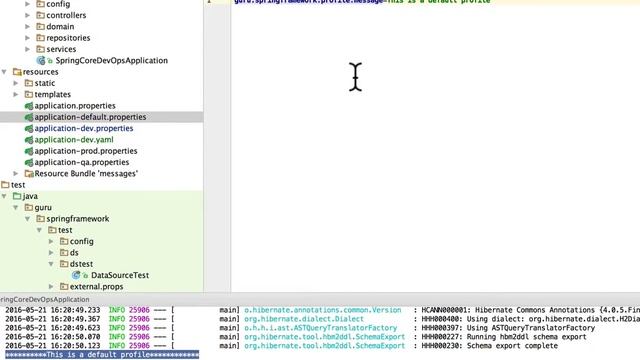Screen dimensions: 640x360
Task: Collapse the springframework test package
Action: tap(28, 219)
